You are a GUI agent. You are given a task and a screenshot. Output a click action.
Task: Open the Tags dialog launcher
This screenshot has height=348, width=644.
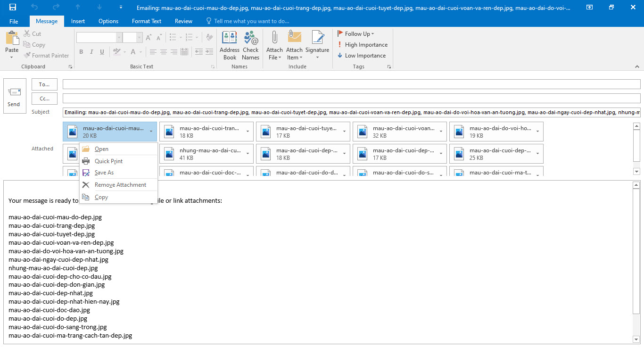pos(389,67)
